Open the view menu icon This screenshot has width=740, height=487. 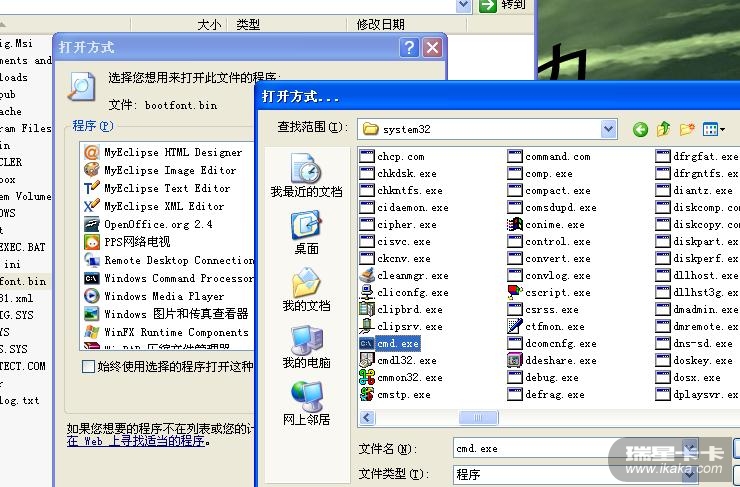[x=714, y=129]
